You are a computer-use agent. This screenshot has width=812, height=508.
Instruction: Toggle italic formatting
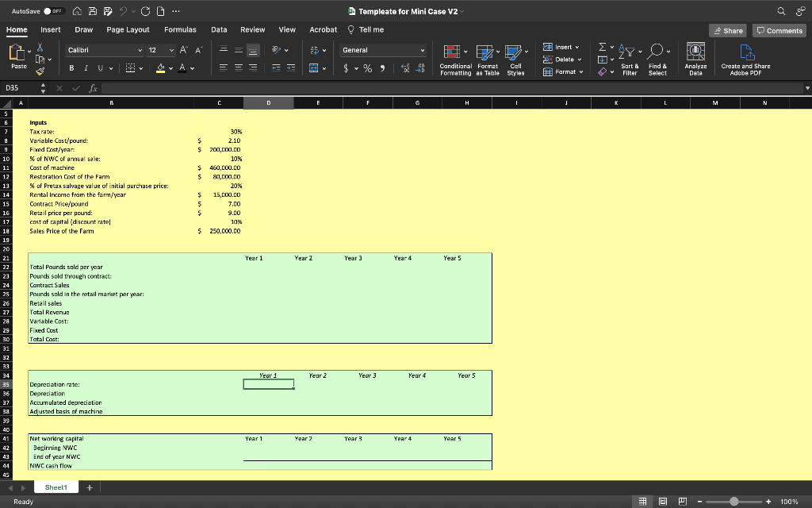[x=86, y=67]
